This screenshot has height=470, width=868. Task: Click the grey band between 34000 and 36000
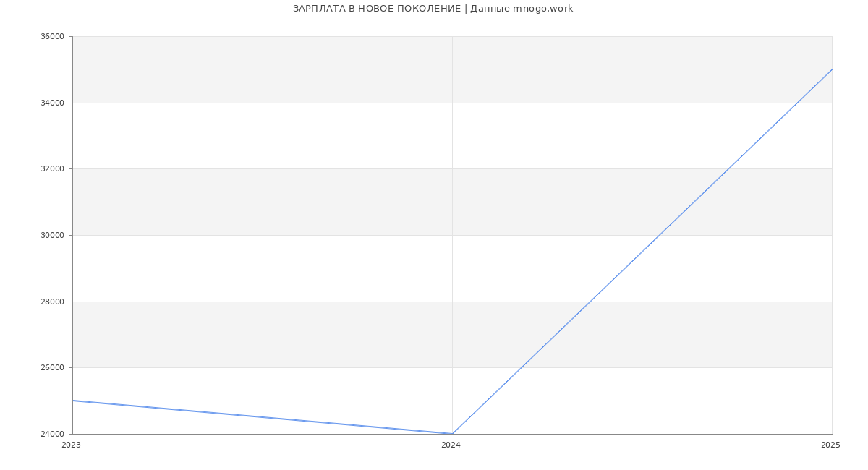click(x=452, y=69)
